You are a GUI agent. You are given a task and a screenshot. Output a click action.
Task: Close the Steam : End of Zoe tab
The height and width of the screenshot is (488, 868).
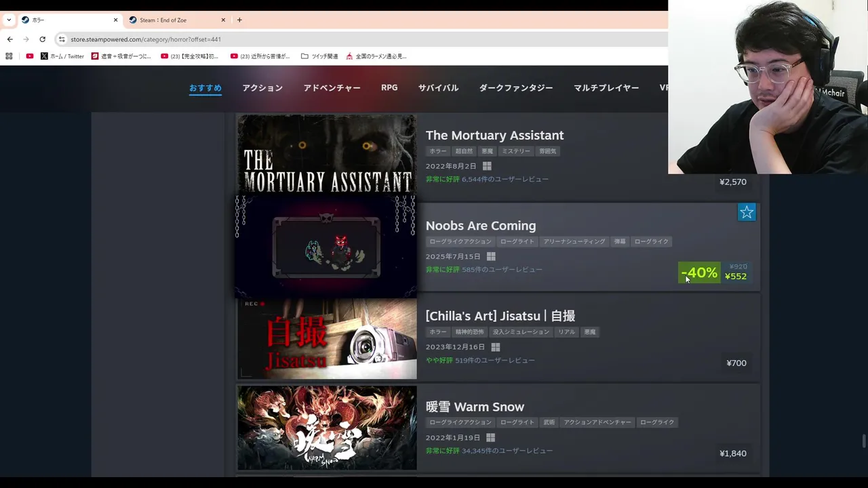pos(223,20)
